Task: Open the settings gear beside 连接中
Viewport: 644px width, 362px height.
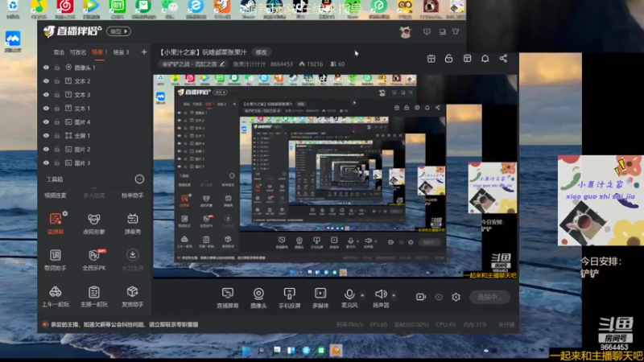Action: (x=456, y=297)
